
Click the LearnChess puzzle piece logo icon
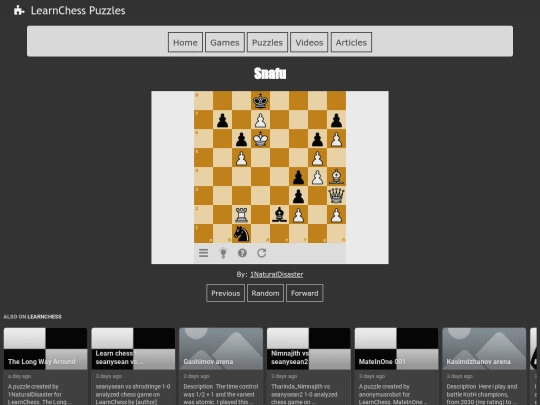(19, 10)
